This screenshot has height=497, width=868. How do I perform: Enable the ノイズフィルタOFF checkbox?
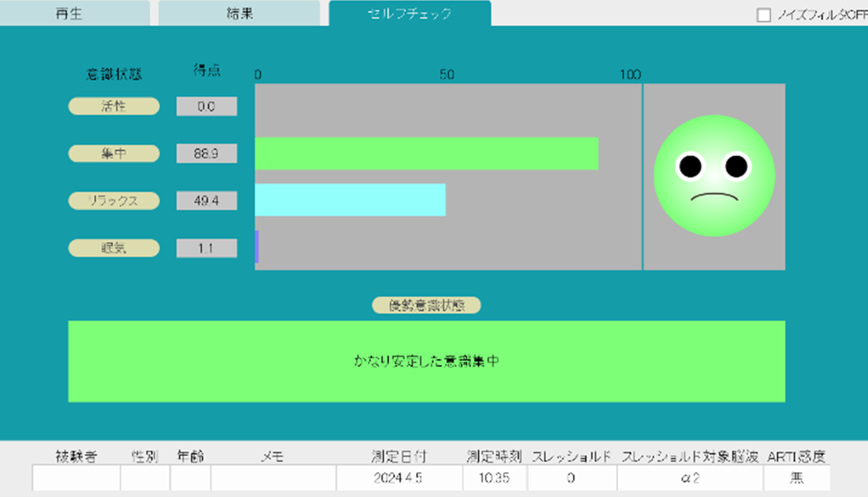tap(764, 15)
